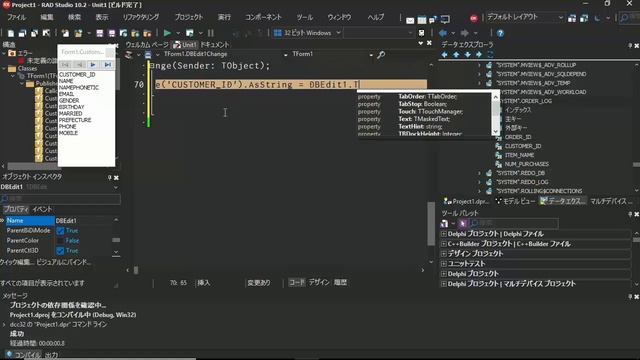Open the default layout dropdown
This screenshot has height=360, width=640.
[560, 18]
